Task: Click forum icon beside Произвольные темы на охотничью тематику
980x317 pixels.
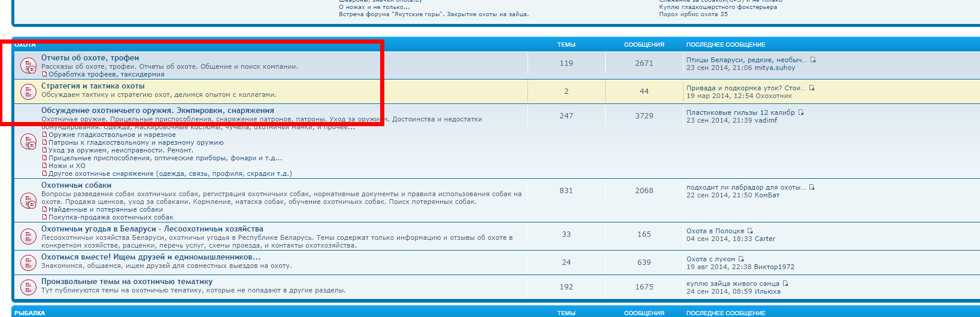Action: pos(28,286)
